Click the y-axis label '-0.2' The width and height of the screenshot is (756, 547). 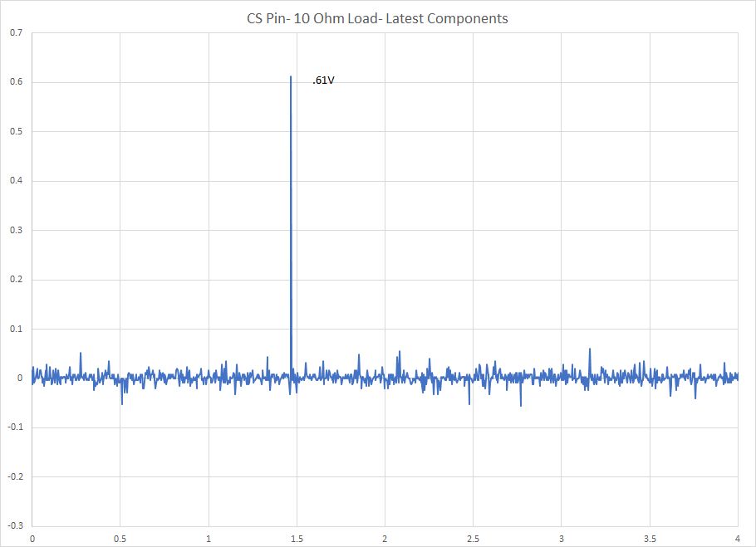point(15,476)
